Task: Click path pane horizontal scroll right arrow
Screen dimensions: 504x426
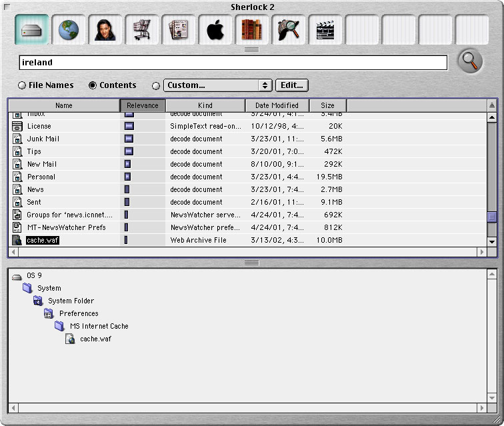Action: tap(482, 408)
